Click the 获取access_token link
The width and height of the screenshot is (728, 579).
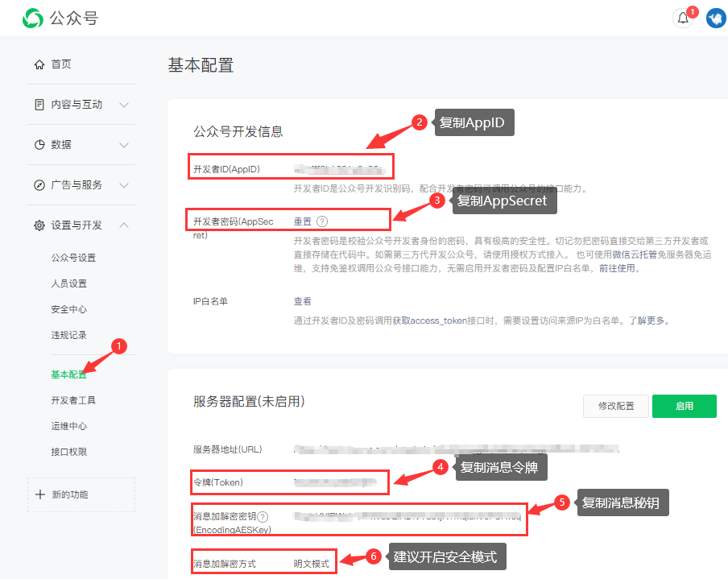click(429, 321)
